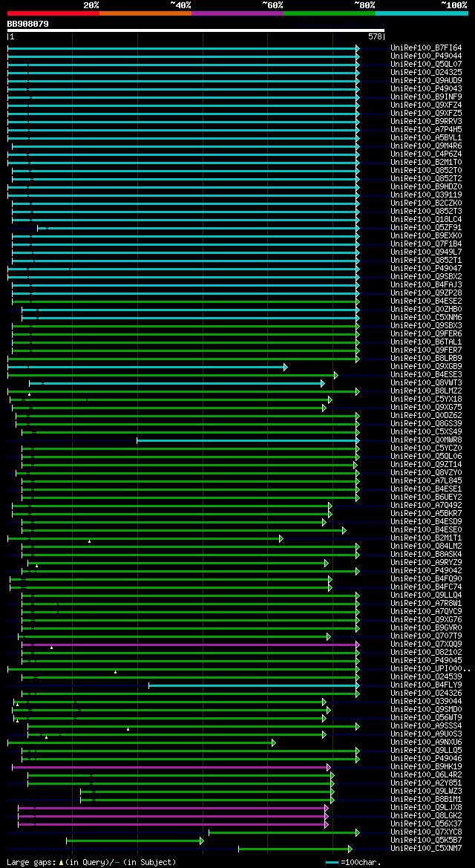Select label UniRef100_Q7XYC8

pos(426,832)
